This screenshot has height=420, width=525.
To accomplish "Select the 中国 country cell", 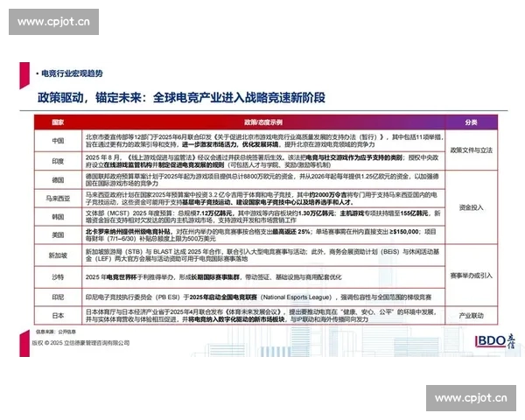I will (x=58, y=141).
